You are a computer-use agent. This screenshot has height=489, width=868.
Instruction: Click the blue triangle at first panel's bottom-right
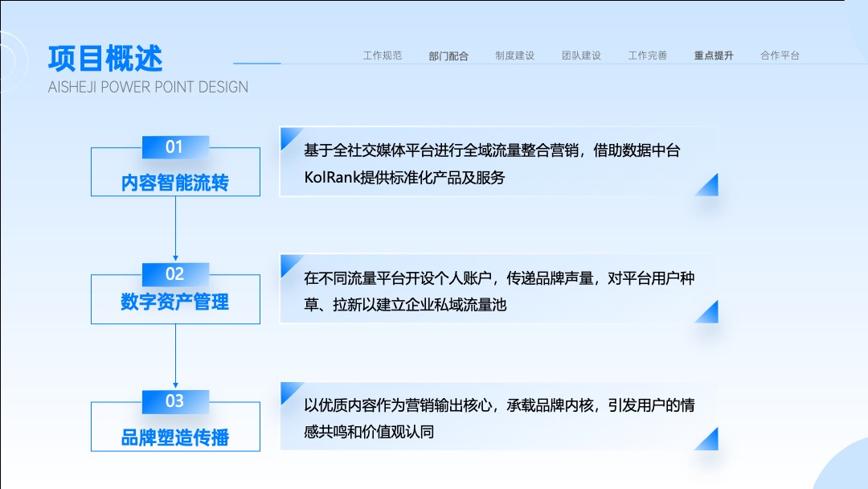pyautogui.click(x=707, y=185)
